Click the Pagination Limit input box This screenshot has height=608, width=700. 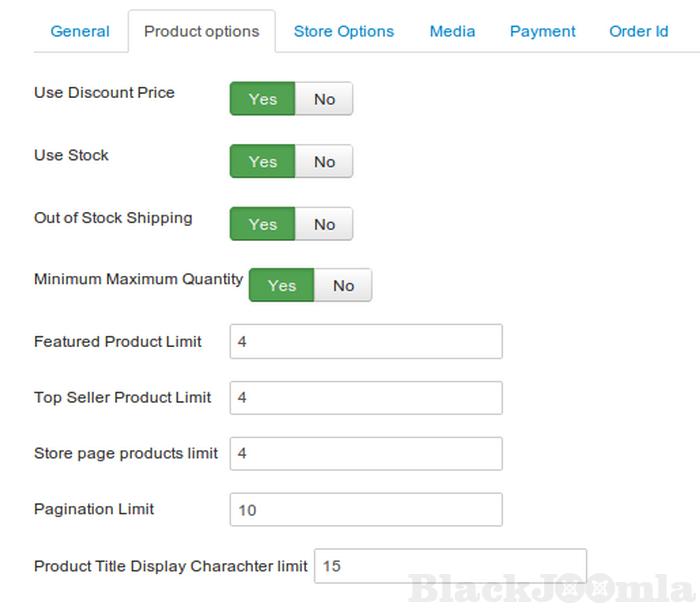pyautogui.click(x=366, y=510)
